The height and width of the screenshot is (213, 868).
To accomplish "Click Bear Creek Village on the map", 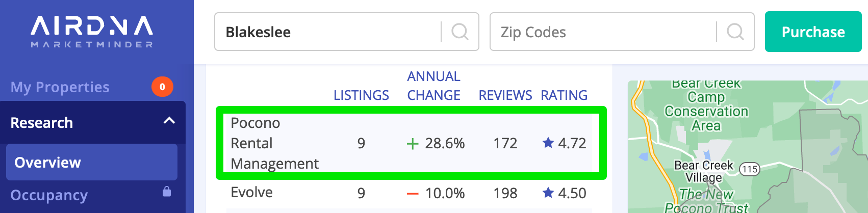I will [x=703, y=171].
